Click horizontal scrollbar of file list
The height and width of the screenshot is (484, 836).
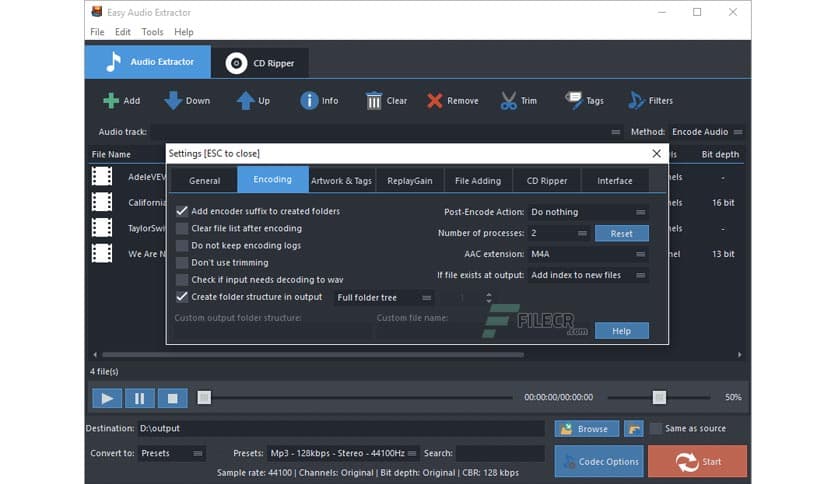click(313, 354)
